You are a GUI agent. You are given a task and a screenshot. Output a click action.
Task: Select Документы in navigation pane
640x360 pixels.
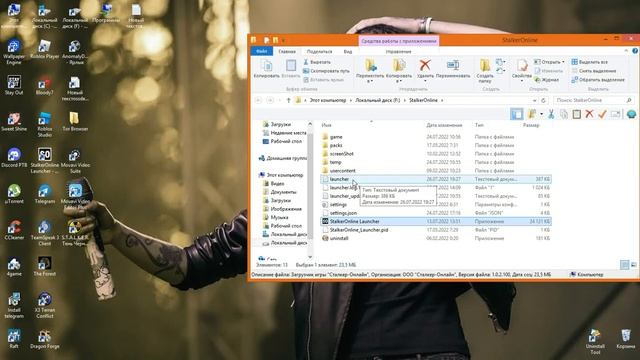pyautogui.click(x=283, y=192)
